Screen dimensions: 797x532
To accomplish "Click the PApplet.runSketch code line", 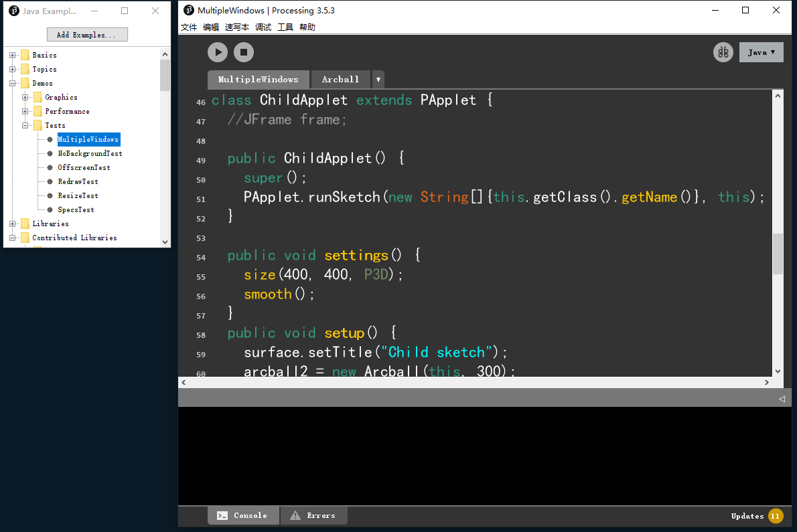I will pos(504,197).
